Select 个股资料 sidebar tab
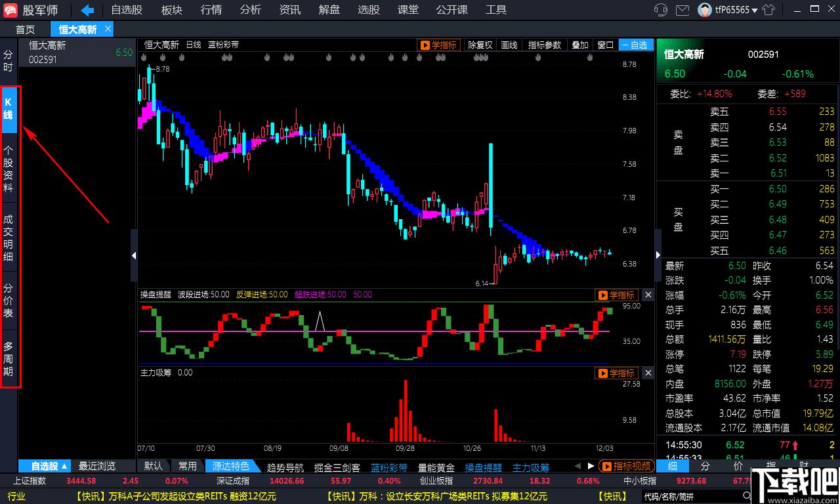The width and height of the screenshot is (840, 504). tap(9, 169)
